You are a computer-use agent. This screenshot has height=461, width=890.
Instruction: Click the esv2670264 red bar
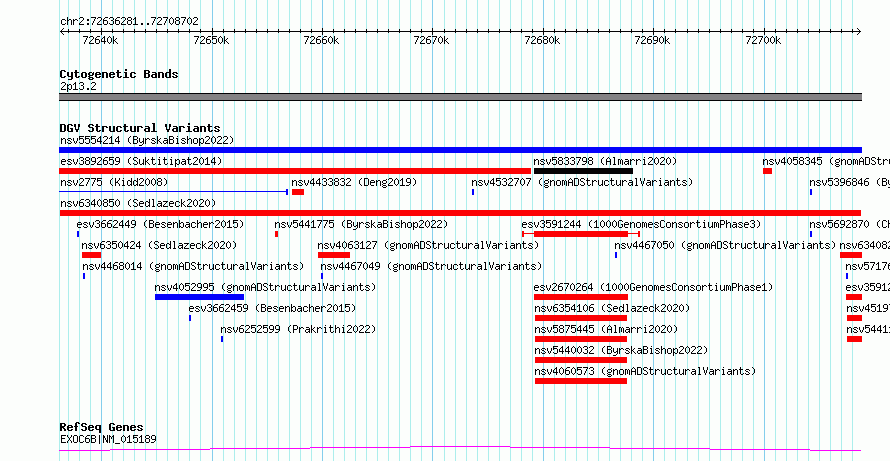(581, 297)
